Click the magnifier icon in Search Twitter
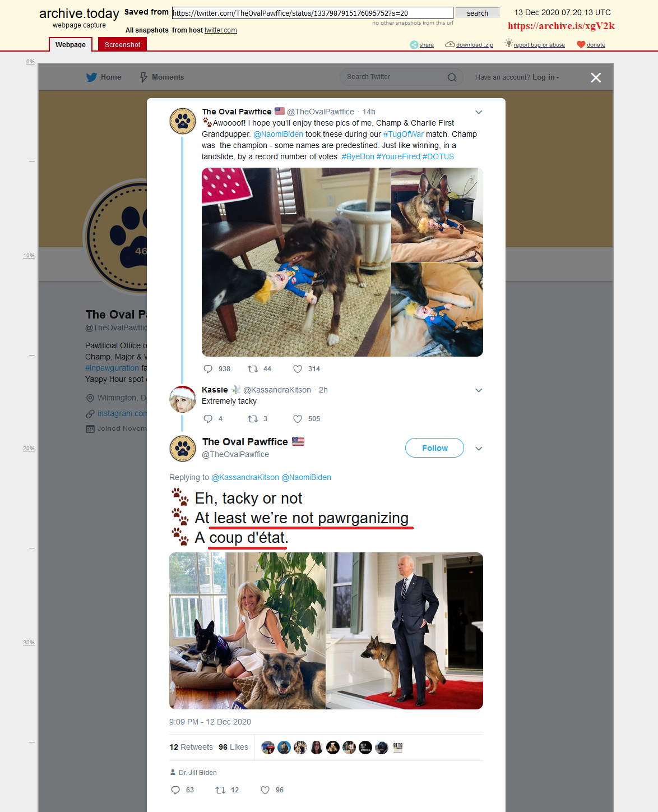 coord(452,77)
